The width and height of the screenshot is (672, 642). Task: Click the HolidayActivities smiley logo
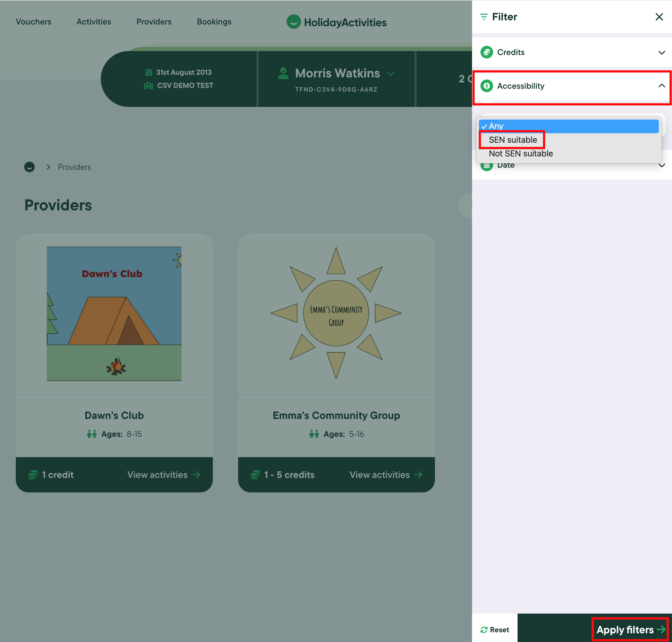(x=293, y=22)
